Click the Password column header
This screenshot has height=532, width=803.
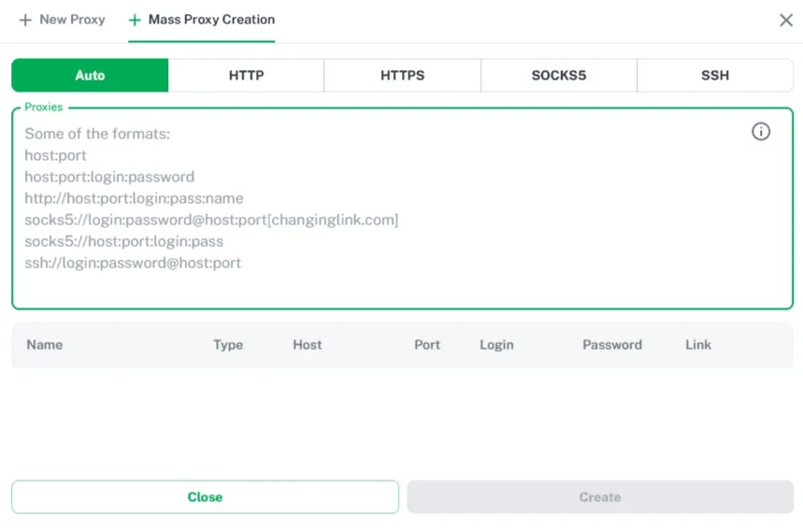(612, 345)
